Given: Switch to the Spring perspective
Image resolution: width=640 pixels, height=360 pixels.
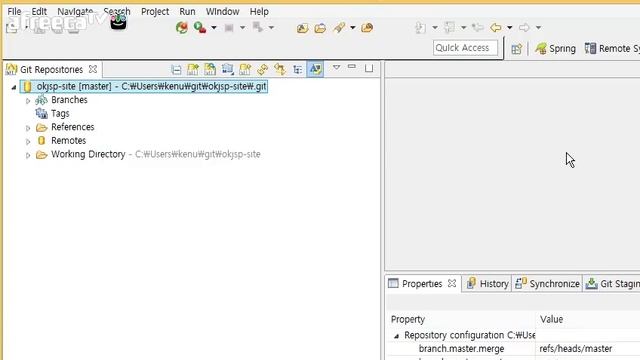Looking at the screenshot, I should pyautogui.click(x=556, y=49).
